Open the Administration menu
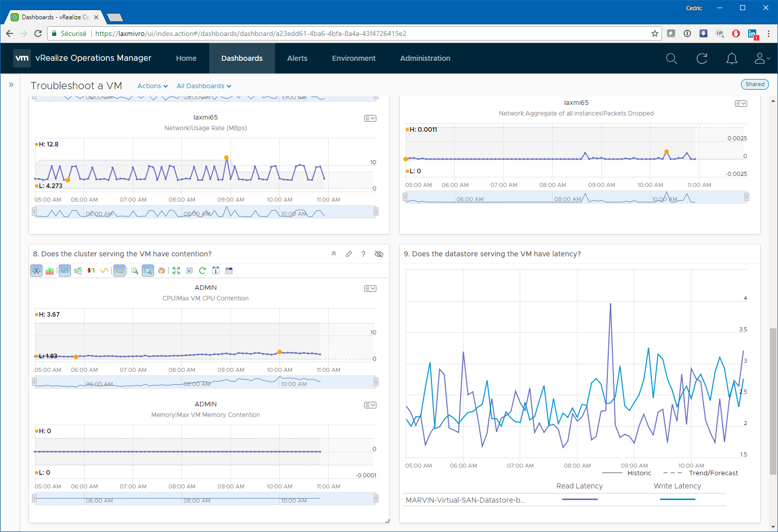Viewport: 778px width, 532px height. click(425, 58)
